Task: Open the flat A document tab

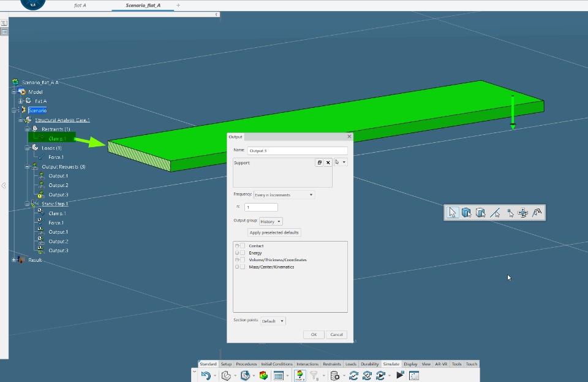Action: [x=80, y=6]
